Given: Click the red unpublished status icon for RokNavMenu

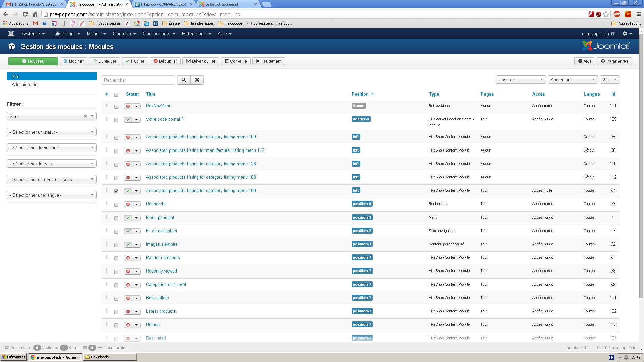Looking at the screenshot, I should 128,106.
